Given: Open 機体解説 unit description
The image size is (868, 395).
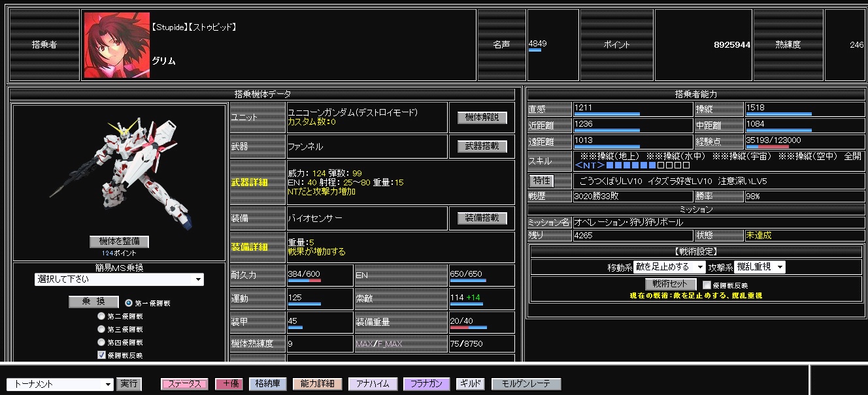Looking at the screenshot, I should pos(482,118).
